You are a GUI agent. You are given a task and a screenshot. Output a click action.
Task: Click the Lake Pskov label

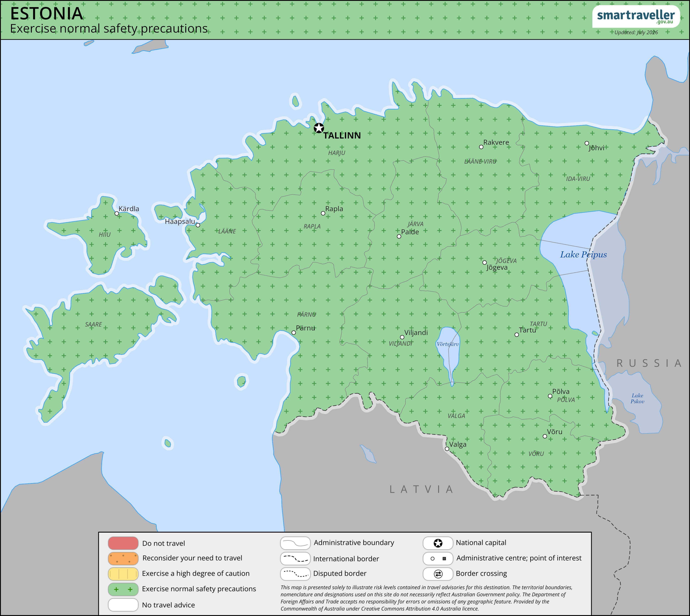(x=637, y=398)
